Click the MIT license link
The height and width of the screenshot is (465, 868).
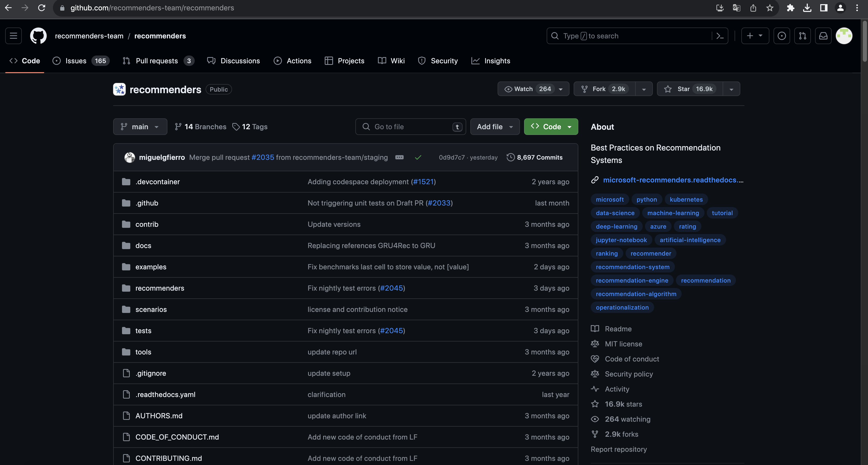[623, 343]
